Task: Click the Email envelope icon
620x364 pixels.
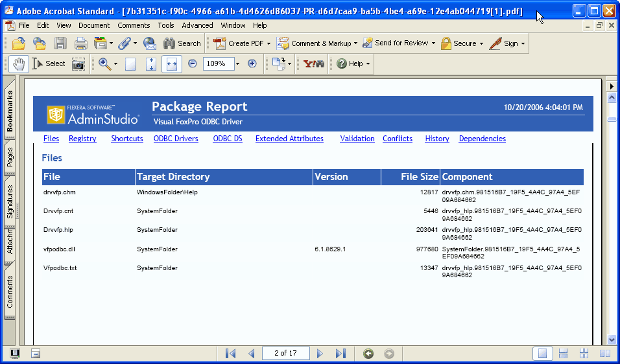Action: point(150,43)
